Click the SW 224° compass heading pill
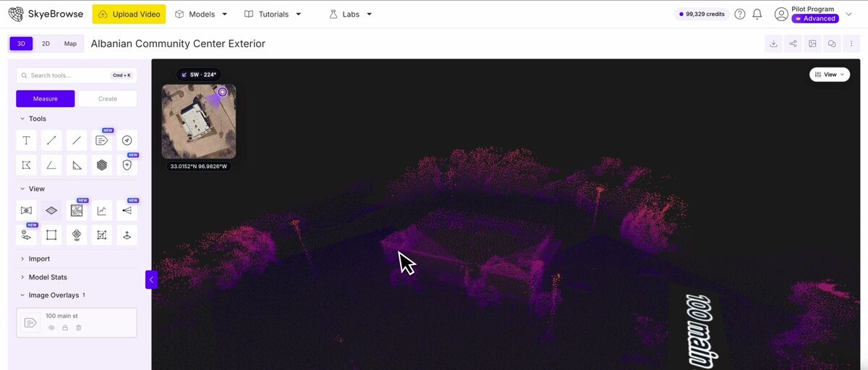The width and height of the screenshot is (868, 370). [199, 74]
